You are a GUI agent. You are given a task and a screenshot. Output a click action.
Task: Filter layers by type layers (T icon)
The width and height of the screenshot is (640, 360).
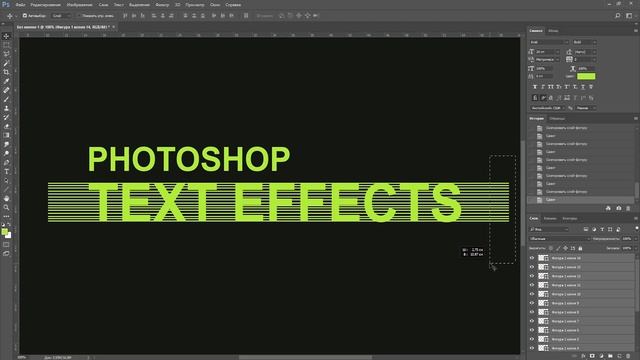coord(602,229)
